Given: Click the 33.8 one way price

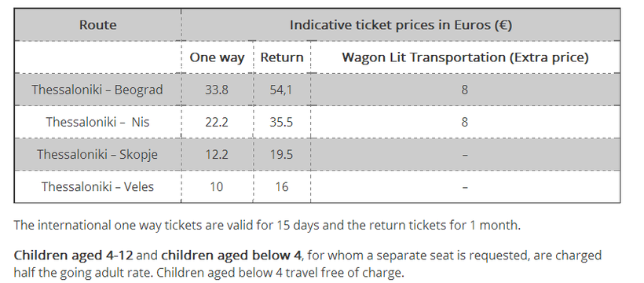Looking at the screenshot, I should tap(217, 90).
